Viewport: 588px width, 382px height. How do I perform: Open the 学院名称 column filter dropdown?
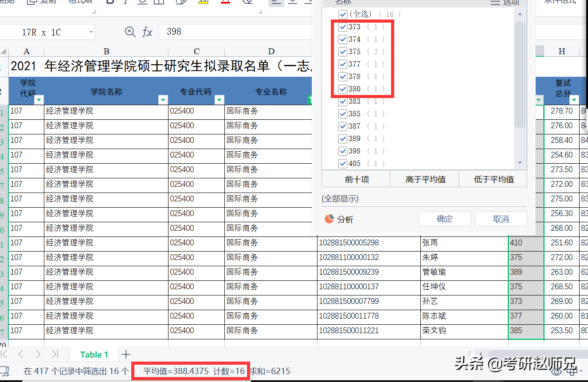click(163, 99)
